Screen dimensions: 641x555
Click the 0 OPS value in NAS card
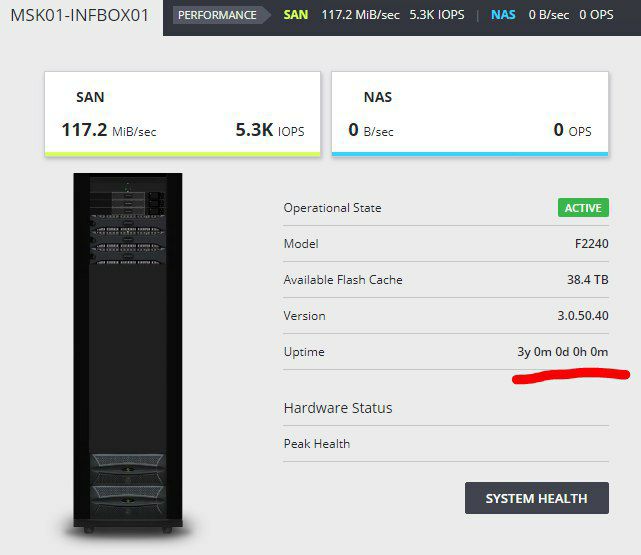572,130
